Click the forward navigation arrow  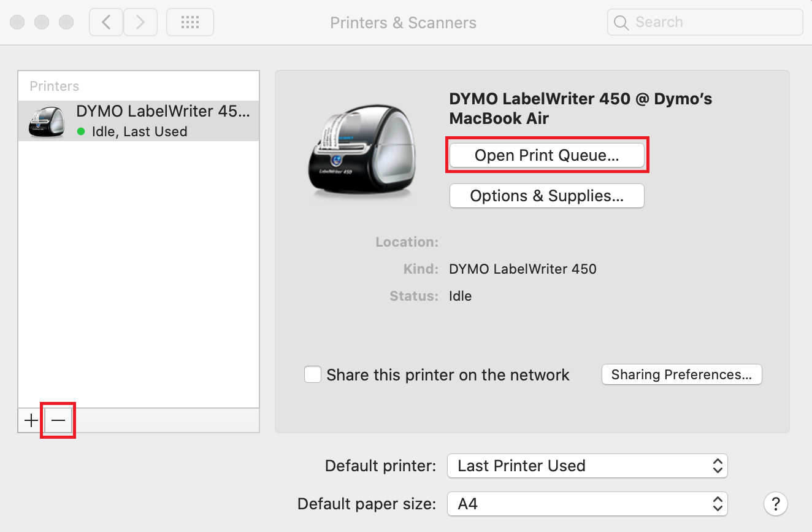tap(140, 21)
